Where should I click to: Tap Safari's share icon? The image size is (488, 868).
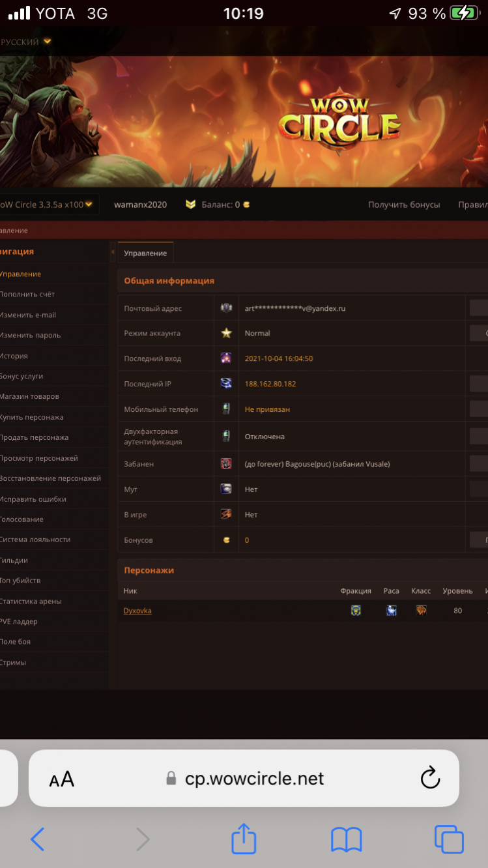[x=244, y=839]
